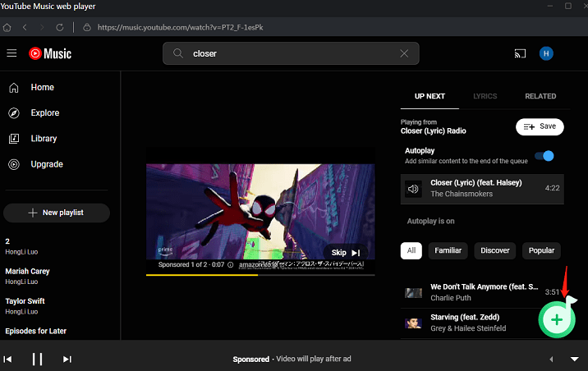Screen dimensions: 588x371
Task: Clear the search text with X
Action: [404, 53]
